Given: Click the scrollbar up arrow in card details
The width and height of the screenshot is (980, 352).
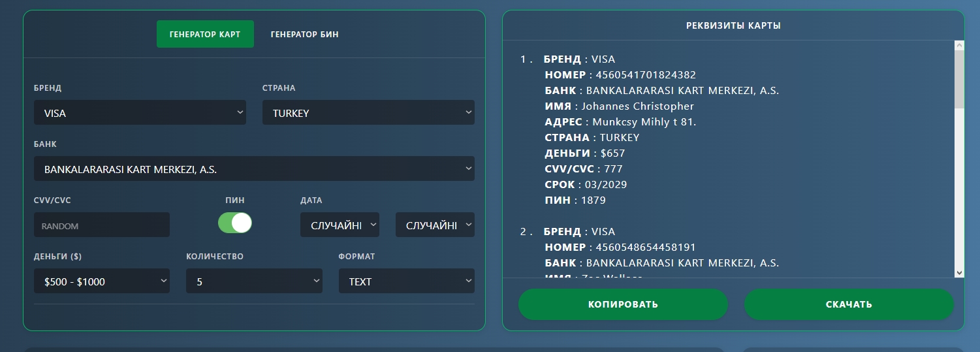Looking at the screenshot, I should point(959,46).
